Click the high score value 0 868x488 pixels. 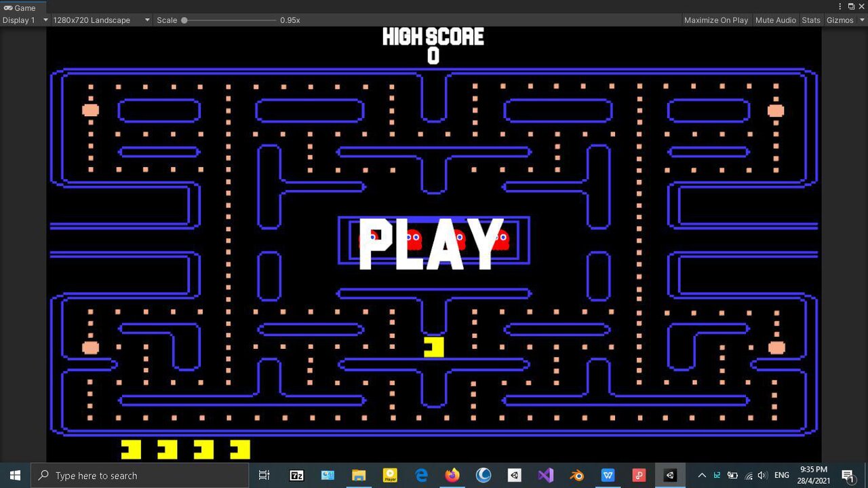433,56
